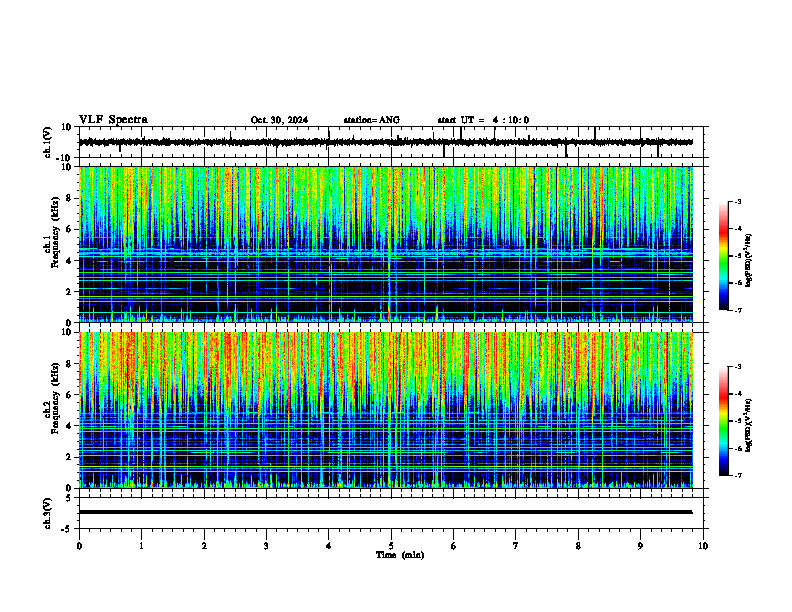Click the "9" tick on Time axis
The image size is (792, 612).
click(640, 546)
